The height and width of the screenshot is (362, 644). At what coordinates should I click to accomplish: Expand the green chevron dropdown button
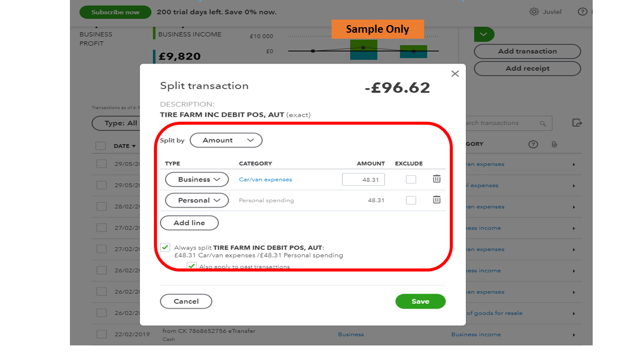point(484,34)
